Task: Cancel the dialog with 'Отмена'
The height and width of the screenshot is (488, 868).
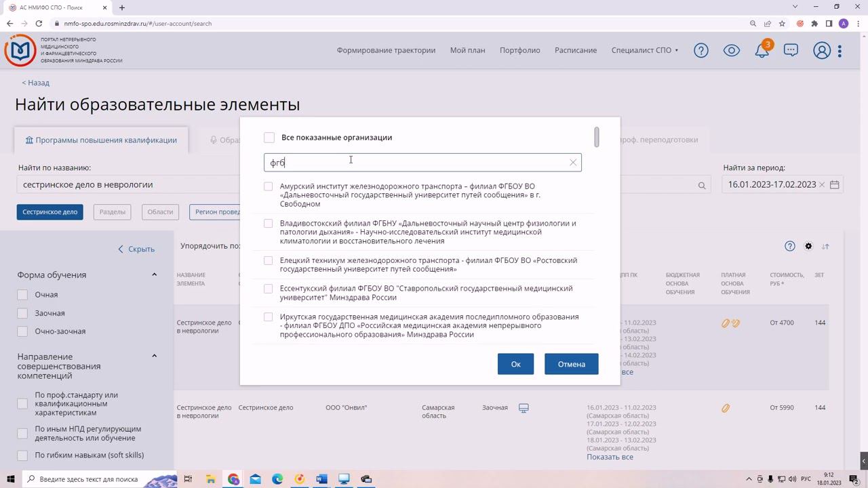Action: [x=571, y=364]
